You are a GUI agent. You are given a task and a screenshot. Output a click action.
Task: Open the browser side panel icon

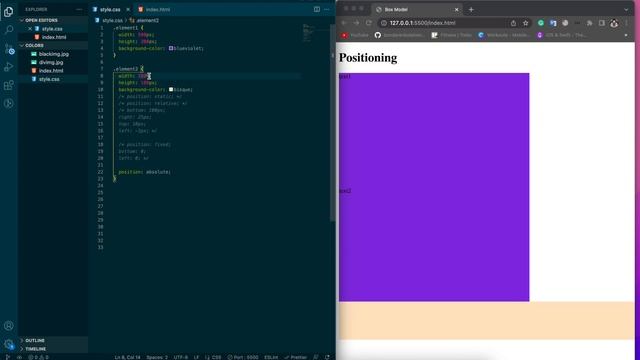point(602,23)
